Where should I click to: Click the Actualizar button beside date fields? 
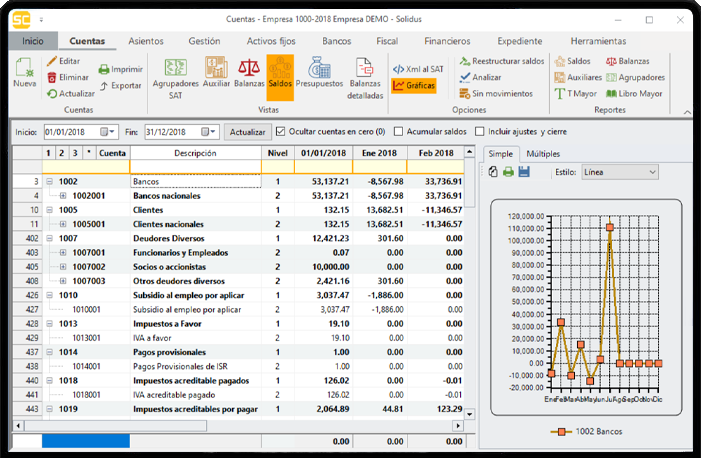[247, 132]
